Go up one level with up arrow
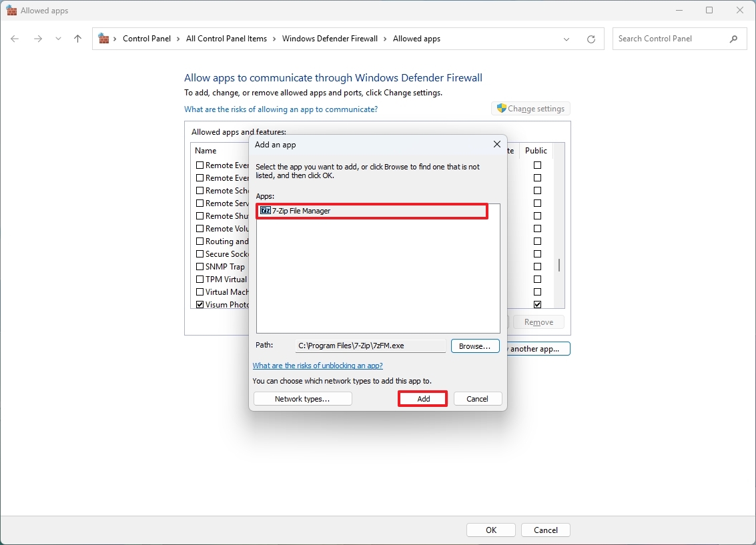The height and width of the screenshot is (545, 756). point(77,39)
